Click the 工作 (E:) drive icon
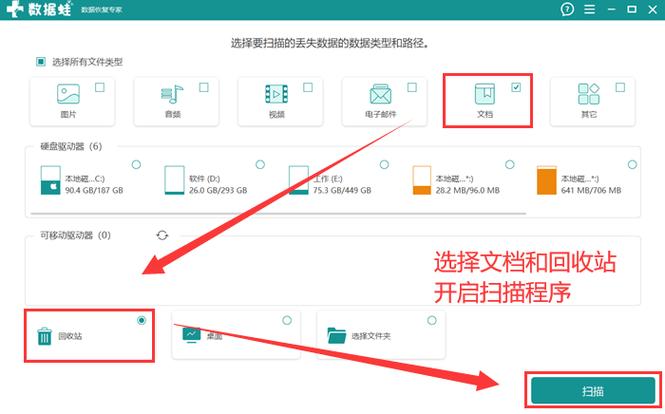Screen dimensions: 665x414 (x=299, y=180)
